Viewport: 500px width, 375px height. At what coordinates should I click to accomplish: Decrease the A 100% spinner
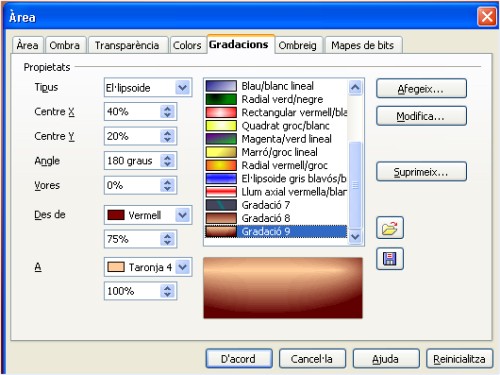coord(167,295)
